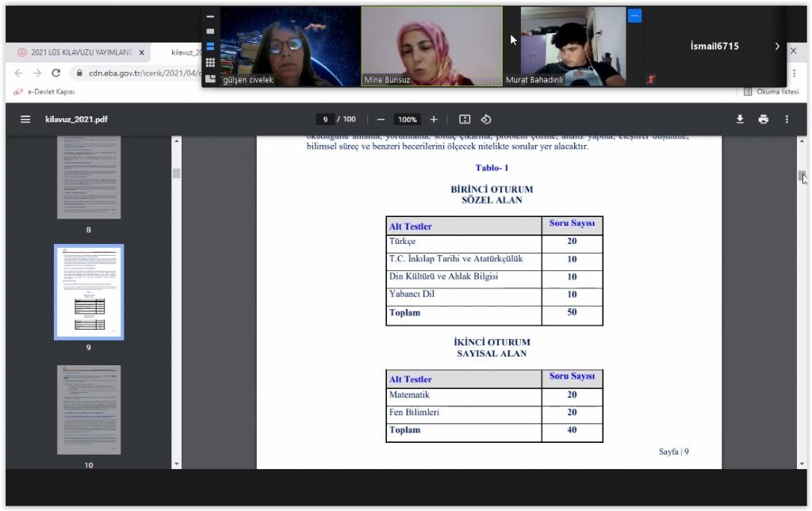Screen dimensions: 812x511
Task: Select page 10 thumbnail in sidebar
Action: point(89,410)
